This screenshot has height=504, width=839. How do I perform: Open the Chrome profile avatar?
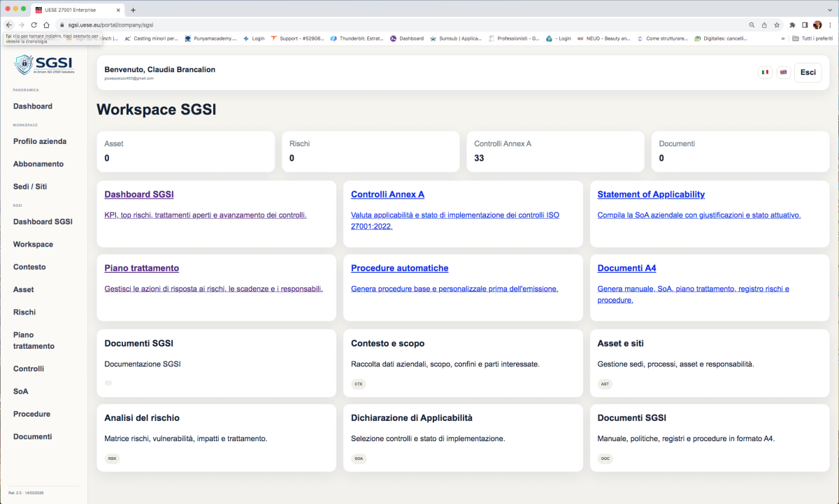tap(817, 24)
